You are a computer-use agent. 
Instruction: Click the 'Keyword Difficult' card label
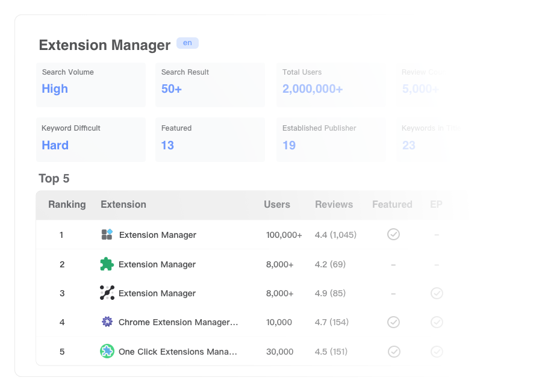tap(71, 128)
